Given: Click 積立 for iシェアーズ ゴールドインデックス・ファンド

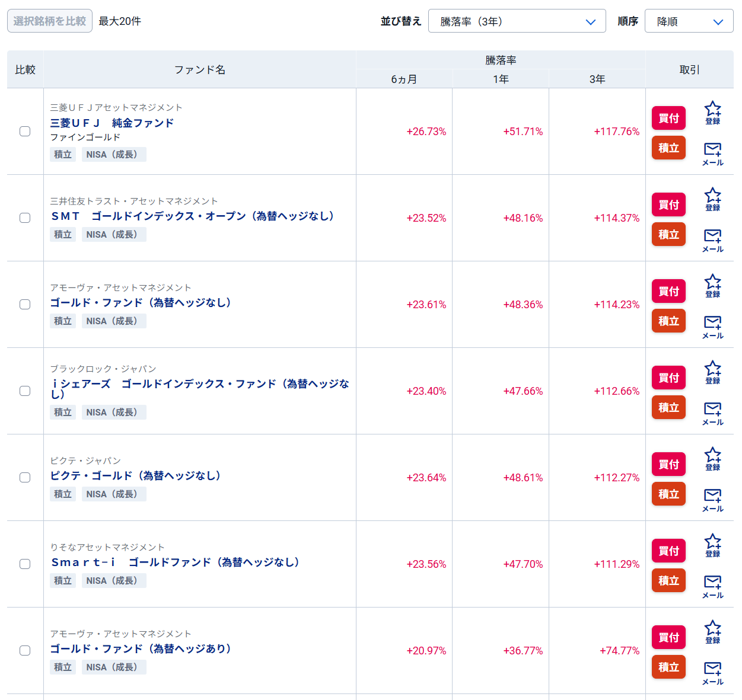Looking at the screenshot, I should pos(668,407).
